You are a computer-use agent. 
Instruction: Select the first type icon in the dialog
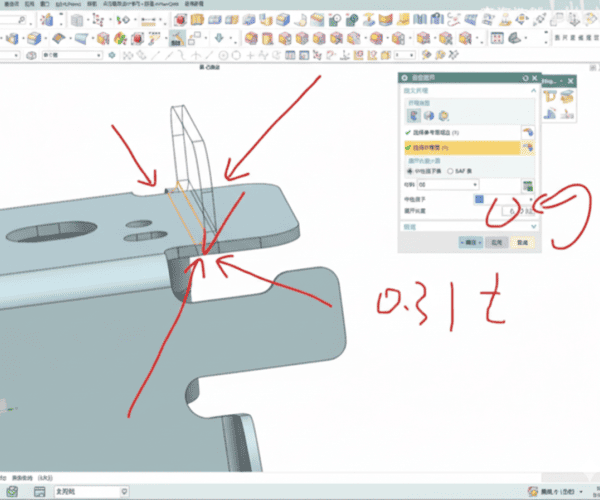point(414,115)
